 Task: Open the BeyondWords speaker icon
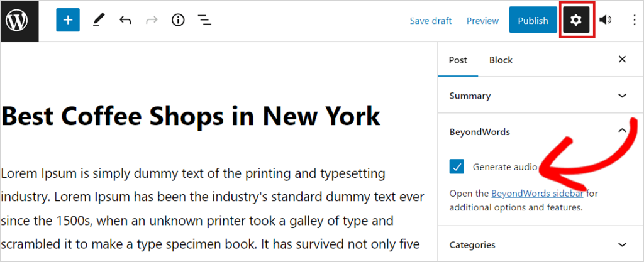tap(605, 21)
